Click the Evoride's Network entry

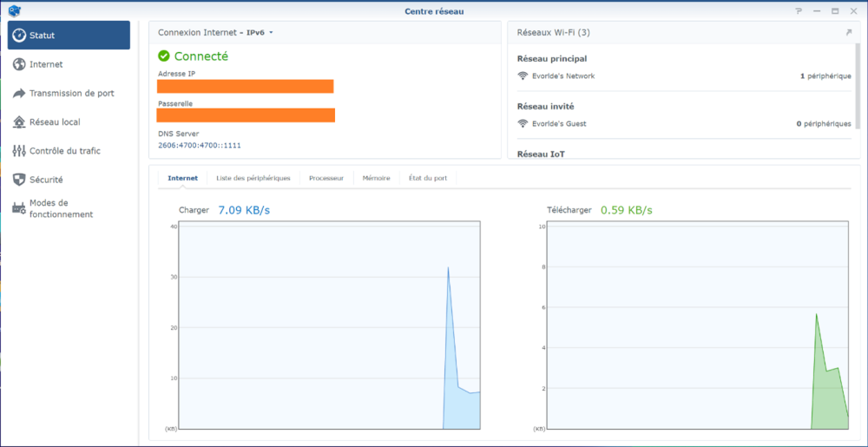click(563, 76)
